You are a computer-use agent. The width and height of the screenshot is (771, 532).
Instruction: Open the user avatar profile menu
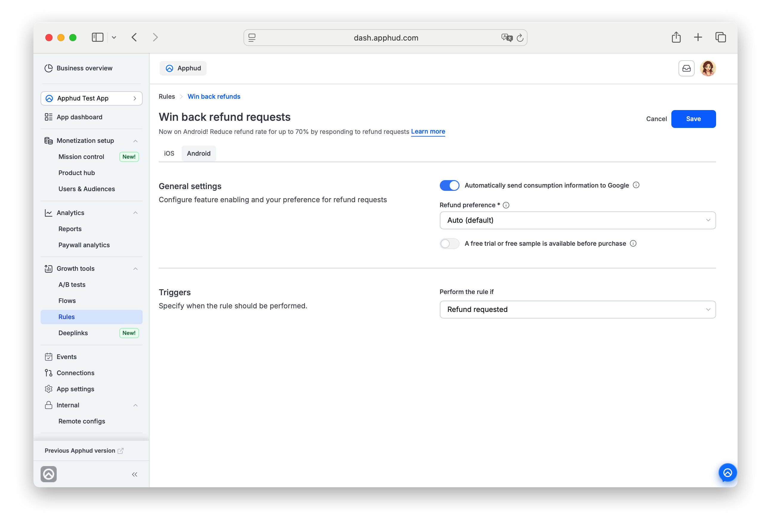pos(708,68)
